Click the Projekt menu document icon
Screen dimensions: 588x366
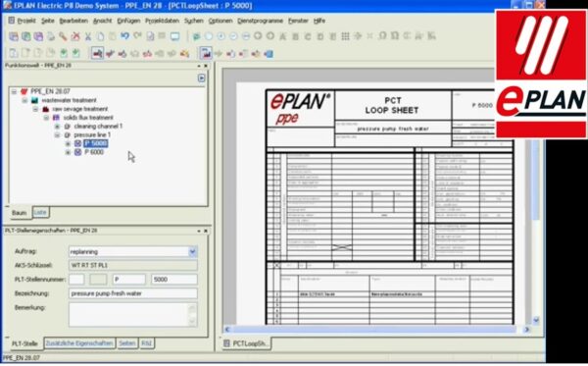(x=12, y=21)
